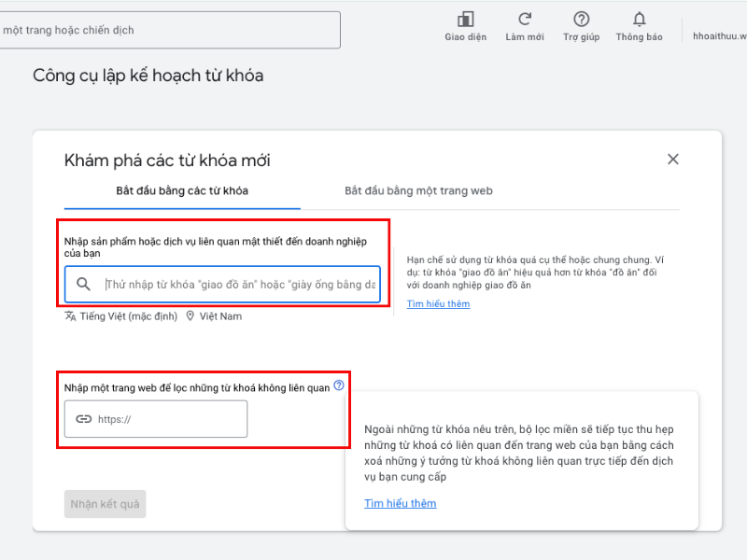747x560 pixels.
Task: Click the magnifier icon in keyword field
Action: click(x=83, y=285)
